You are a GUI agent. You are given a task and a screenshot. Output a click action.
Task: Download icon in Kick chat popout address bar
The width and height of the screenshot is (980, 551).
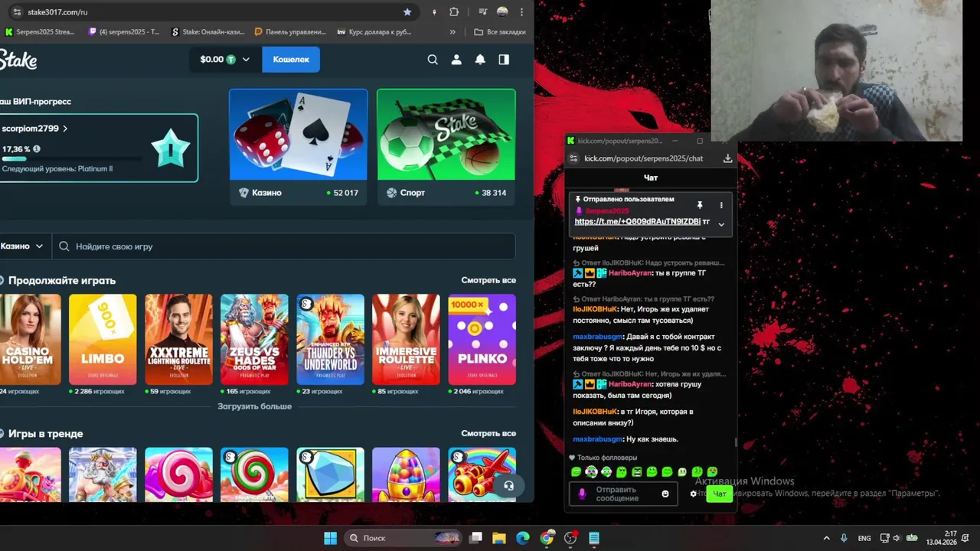coord(727,158)
